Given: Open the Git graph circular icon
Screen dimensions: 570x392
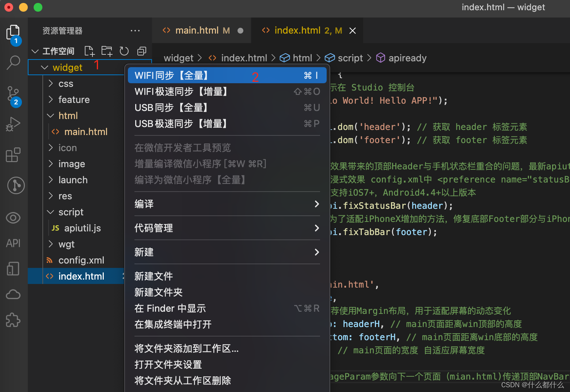Looking at the screenshot, I should 16,185.
